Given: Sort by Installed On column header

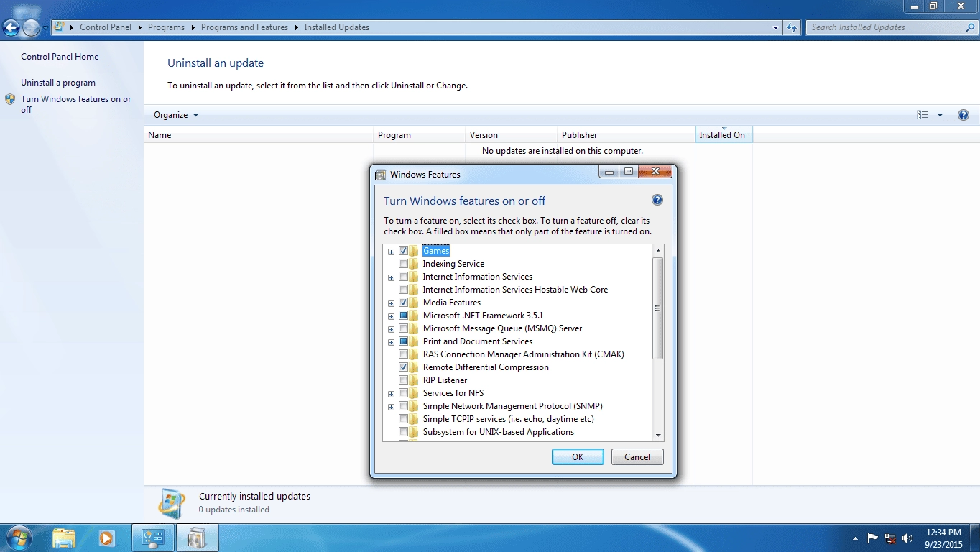Looking at the screenshot, I should 724,134.
